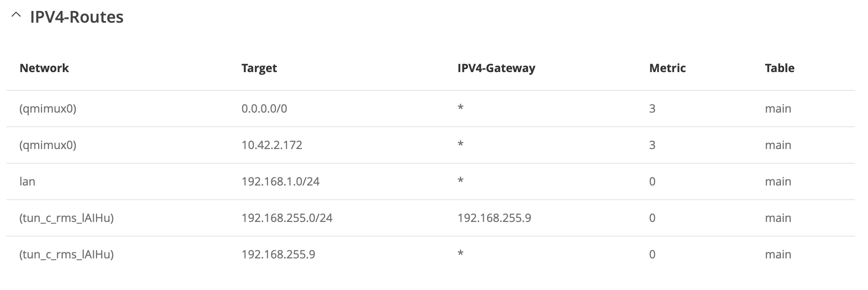Click main table value in lan row
The height and width of the screenshot is (290, 868).
coord(778,181)
